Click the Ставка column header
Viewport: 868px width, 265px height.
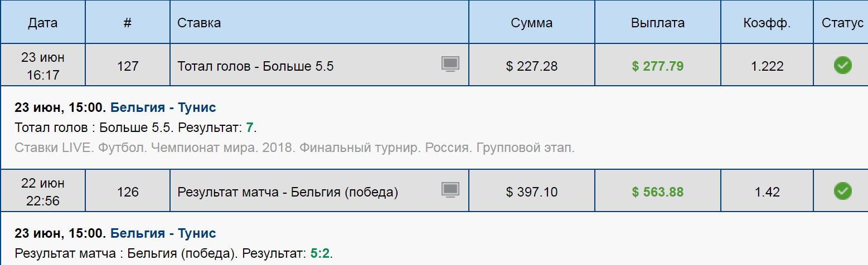coord(199,23)
